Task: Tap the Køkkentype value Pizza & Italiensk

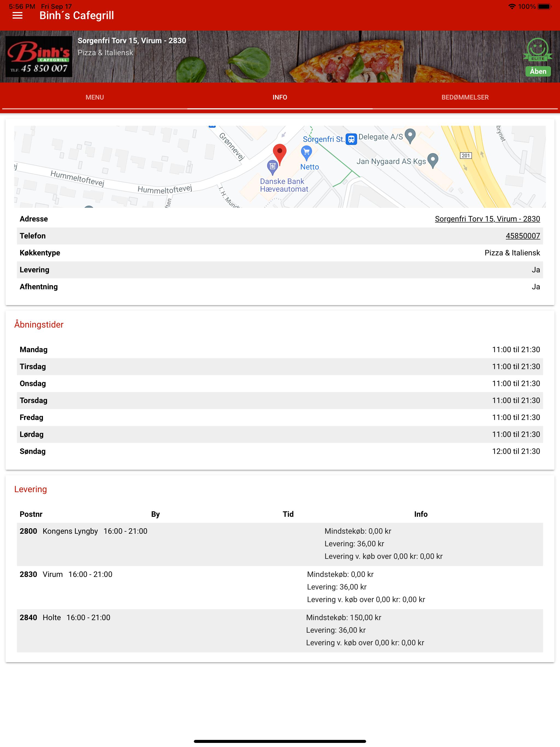Action: [512, 253]
